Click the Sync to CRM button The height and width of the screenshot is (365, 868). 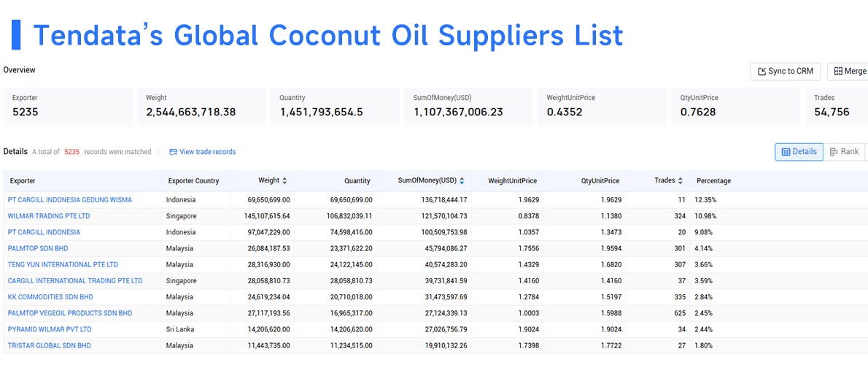pyautogui.click(x=785, y=72)
